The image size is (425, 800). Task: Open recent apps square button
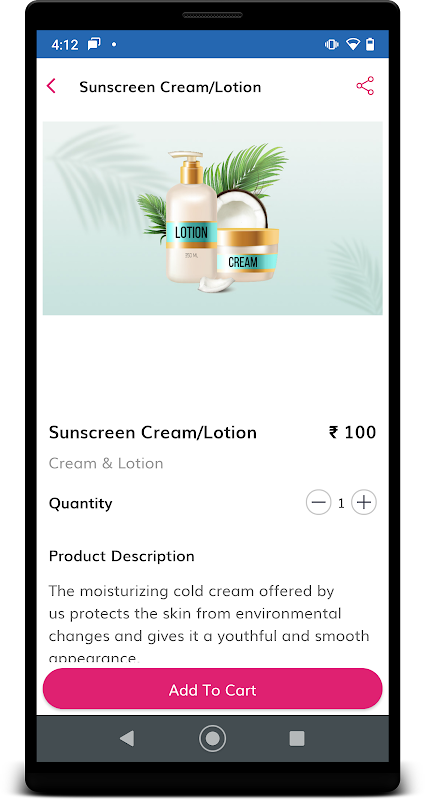tap(297, 738)
